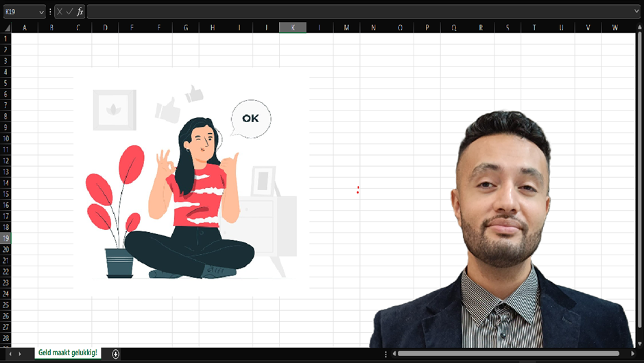The height and width of the screenshot is (363, 644).
Task: Open the 'Geld maakt gelukkig!' sheet tab
Action: (67, 353)
